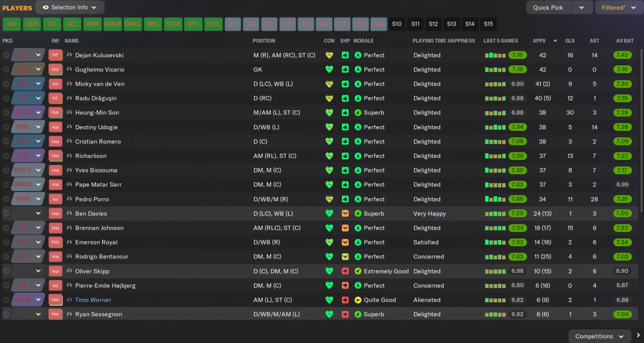Open the STCL position dropdown for Heung-Min Son
644x343 pixels.
[28, 113]
